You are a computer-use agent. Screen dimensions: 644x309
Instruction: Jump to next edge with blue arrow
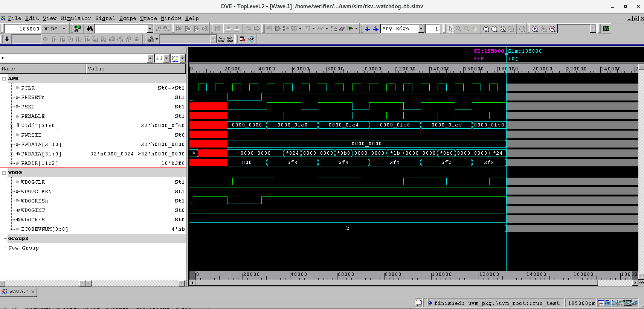[376, 29]
